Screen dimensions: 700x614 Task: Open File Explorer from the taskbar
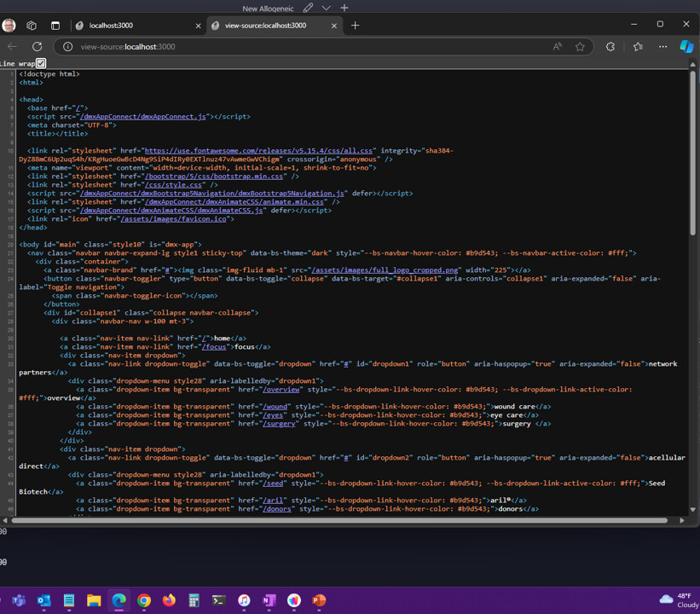point(94,600)
